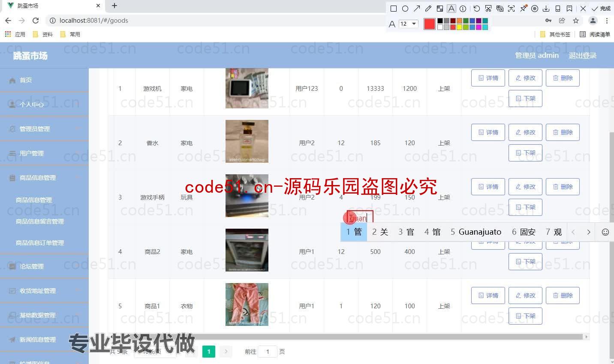Image resolution: width=614 pixels, height=364 pixels.
Task: Select the arrow annotation tool
Action: tap(417, 9)
